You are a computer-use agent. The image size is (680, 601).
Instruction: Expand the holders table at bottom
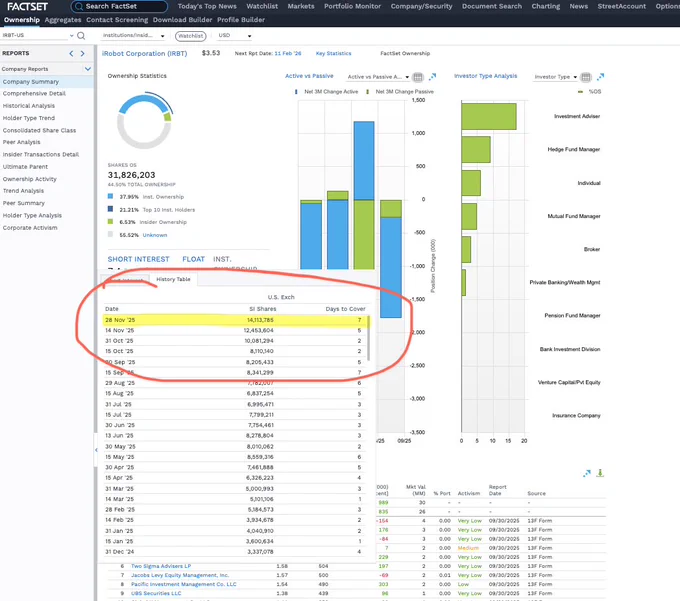[x=587, y=473]
